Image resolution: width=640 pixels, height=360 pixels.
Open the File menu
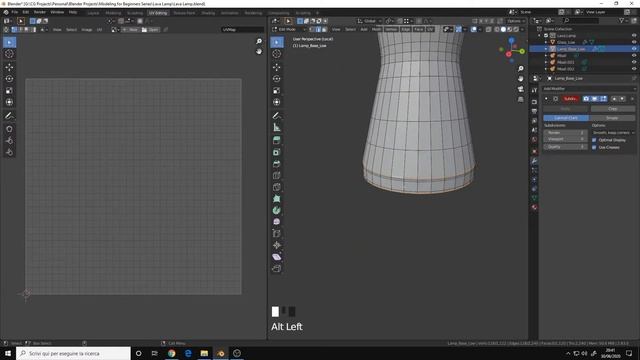tap(15, 12)
